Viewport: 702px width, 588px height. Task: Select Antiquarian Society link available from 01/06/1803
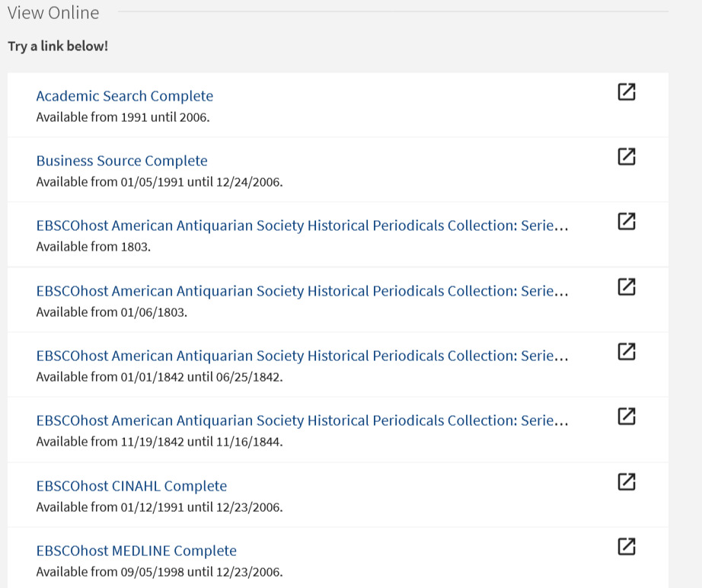click(302, 291)
